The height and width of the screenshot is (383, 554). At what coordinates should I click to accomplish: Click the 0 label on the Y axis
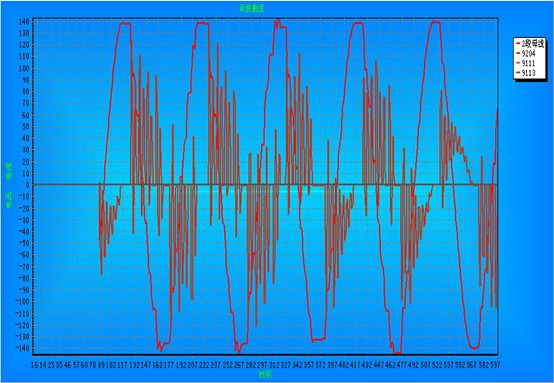(27, 185)
